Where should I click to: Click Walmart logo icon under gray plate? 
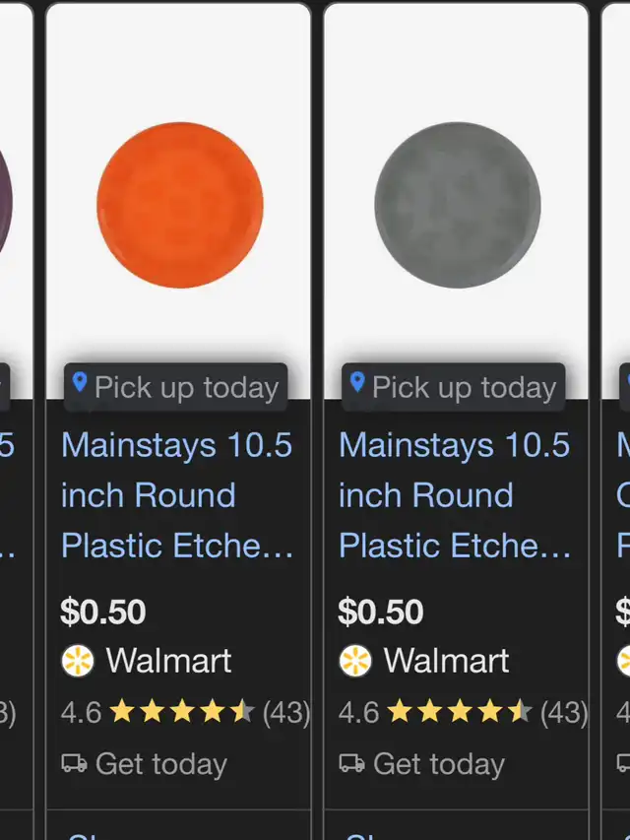(x=355, y=661)
